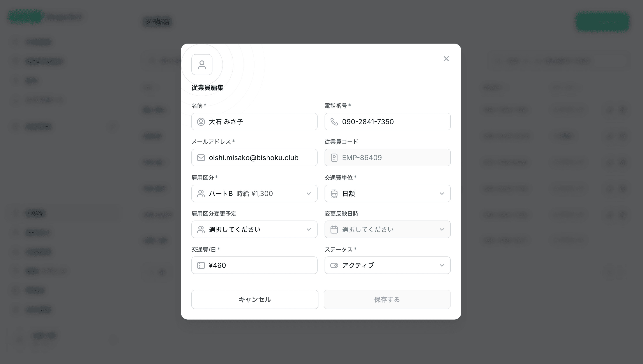The image size is (643, 364).
Task: Click the user avatar icon above 従業員編集
Action: [x=202, y=65]
